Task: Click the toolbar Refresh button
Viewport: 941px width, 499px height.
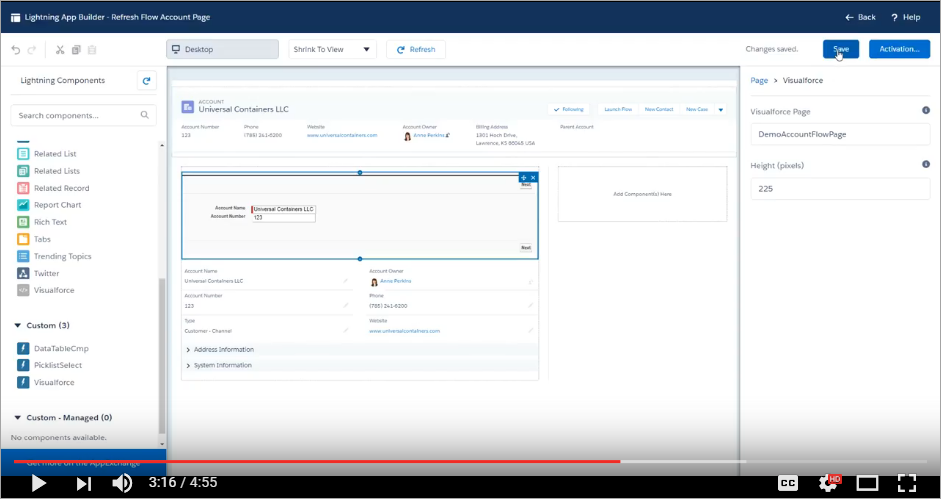Action: [416, 49]
